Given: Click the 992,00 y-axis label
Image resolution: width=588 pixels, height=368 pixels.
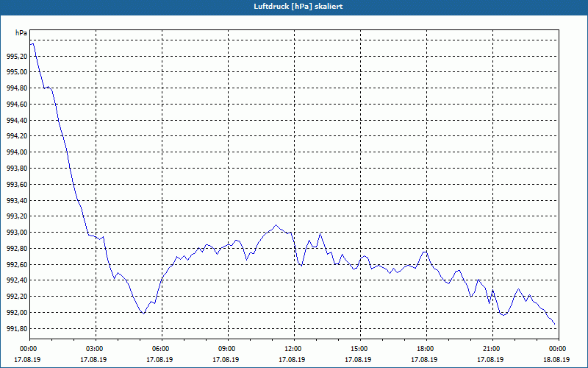Looking at the screenshot, I should coord(17,313).
